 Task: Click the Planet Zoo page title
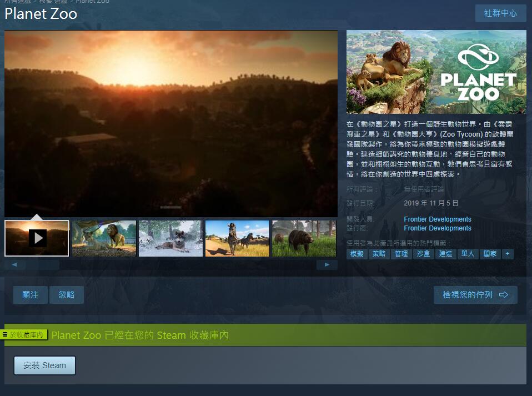click(x=41, y=14)
